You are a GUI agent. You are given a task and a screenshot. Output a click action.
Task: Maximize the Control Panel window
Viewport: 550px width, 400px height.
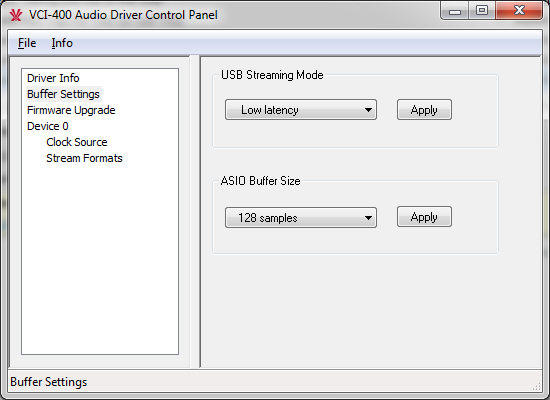482,11
